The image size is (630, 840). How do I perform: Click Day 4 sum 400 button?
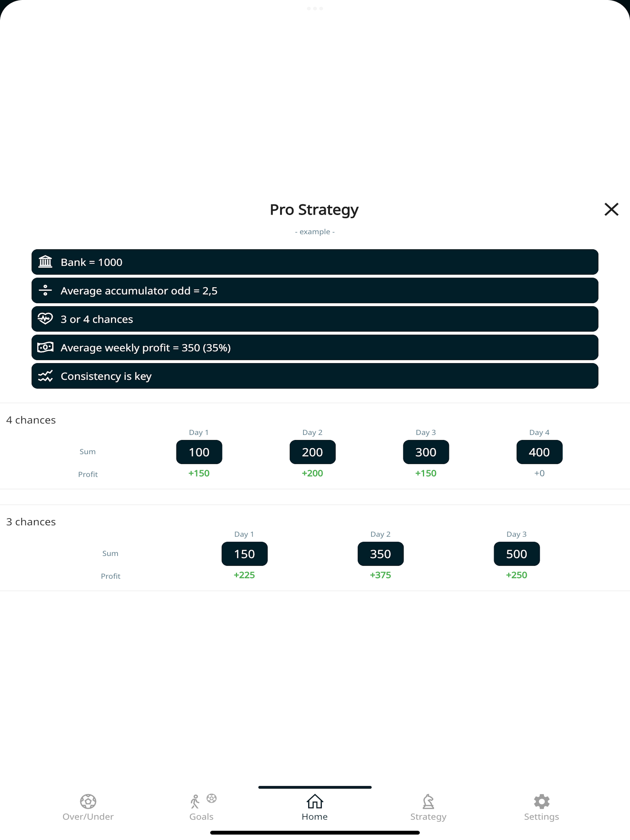pos(539,452)
